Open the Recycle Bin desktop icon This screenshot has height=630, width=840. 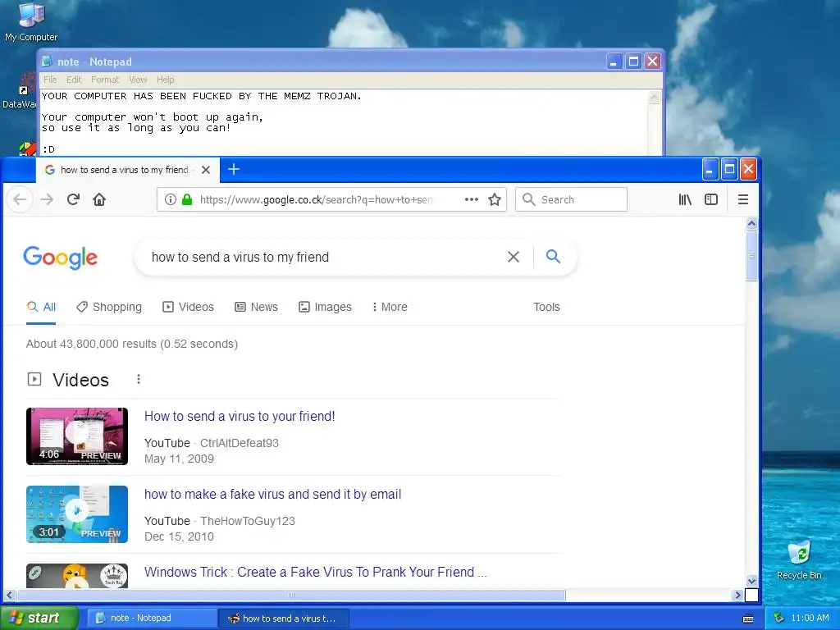tap(799, 559)
